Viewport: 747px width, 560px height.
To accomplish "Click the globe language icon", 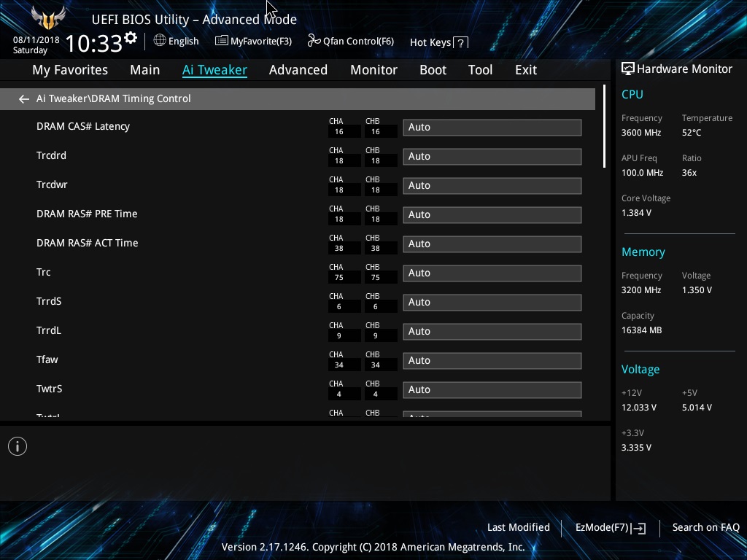I will pos(160,41).
